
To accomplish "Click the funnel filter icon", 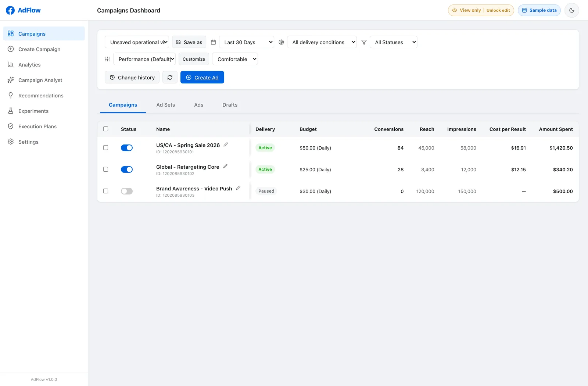I will pyautogui.click(x=364, y=42).
